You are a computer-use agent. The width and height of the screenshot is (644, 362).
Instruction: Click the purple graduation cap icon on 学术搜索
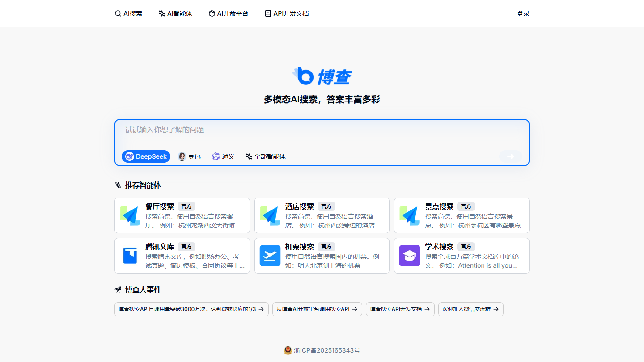(410, 256)
